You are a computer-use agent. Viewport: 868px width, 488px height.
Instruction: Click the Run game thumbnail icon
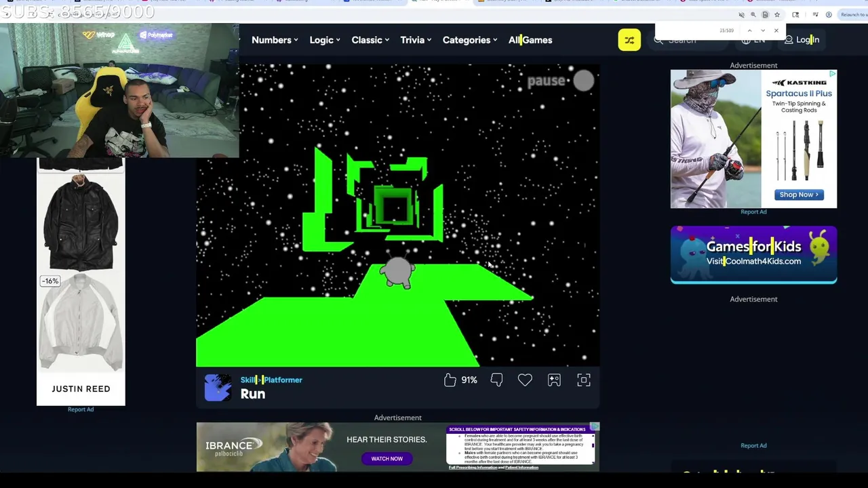pyautogui.click(x=218, y=388)
